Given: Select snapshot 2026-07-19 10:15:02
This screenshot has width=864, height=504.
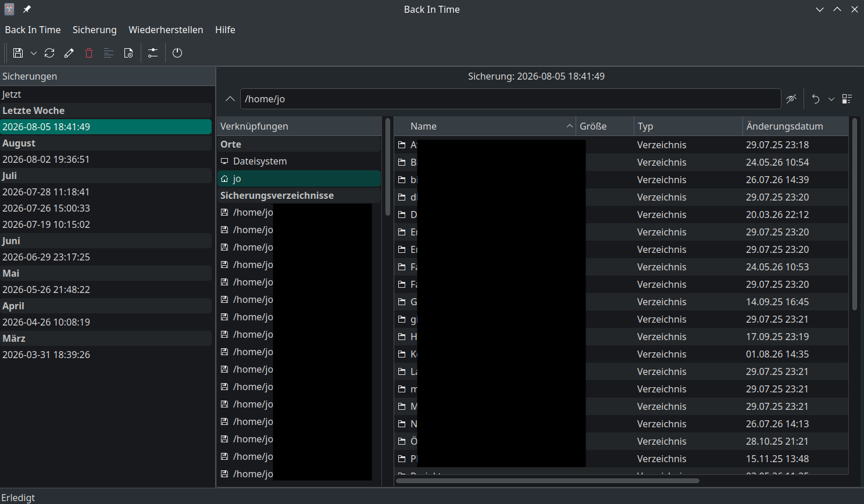Looking at the screenshot, I should pos(106,224).
